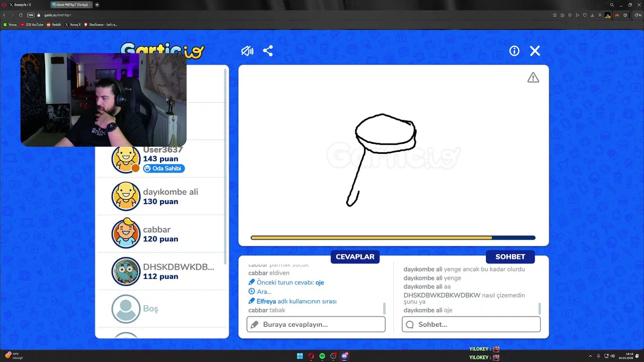Open the volume control in system tray
Screen dimensions: 644x362
click(x=613, y=356)
